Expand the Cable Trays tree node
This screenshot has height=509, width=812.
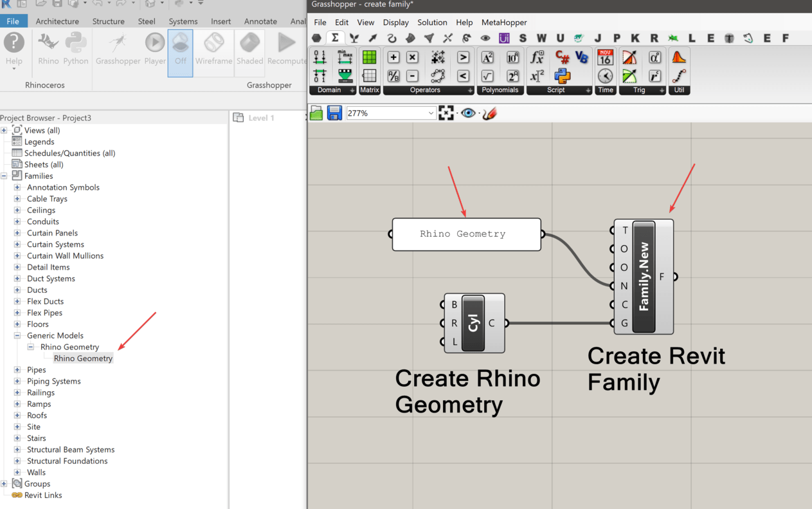17,199
